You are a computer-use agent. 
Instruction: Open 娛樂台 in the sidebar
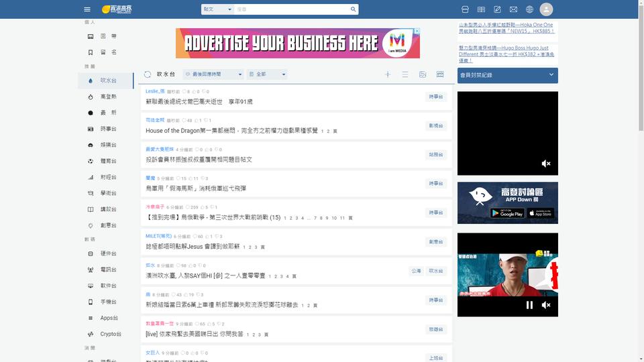(x=105, y=145)
